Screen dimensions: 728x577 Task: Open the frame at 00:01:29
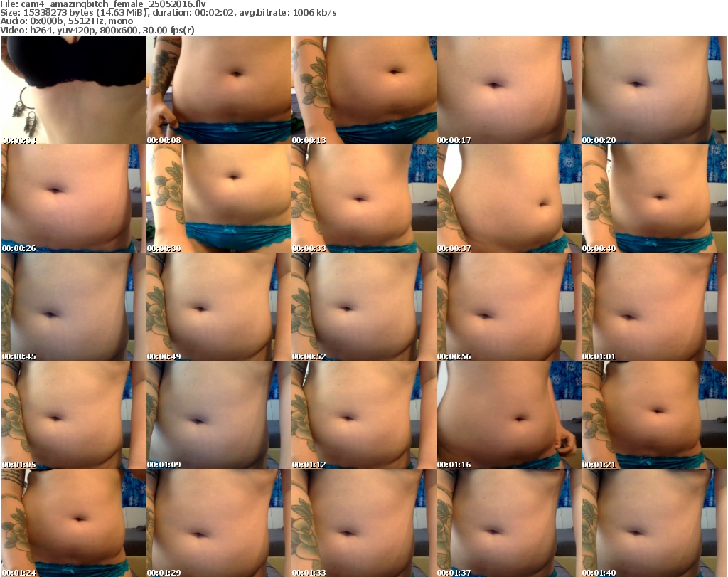click(x=219, y=523)
